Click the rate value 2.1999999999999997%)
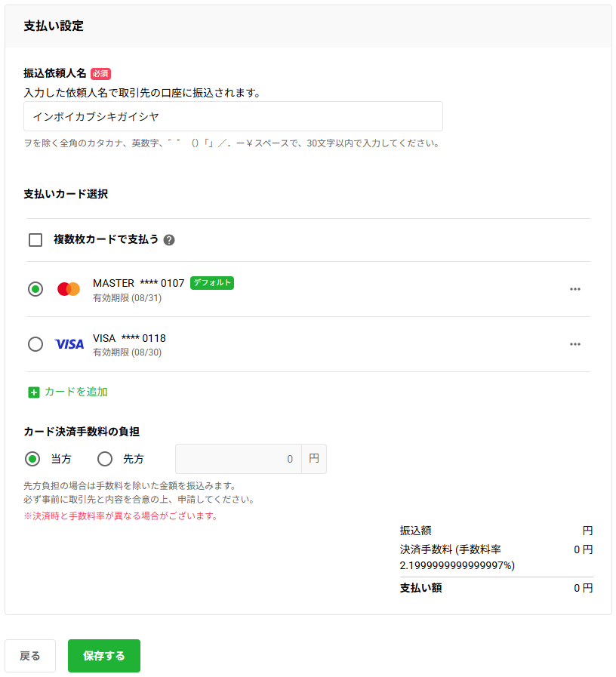This screenshot has height=677, width=616. (457, 565)
